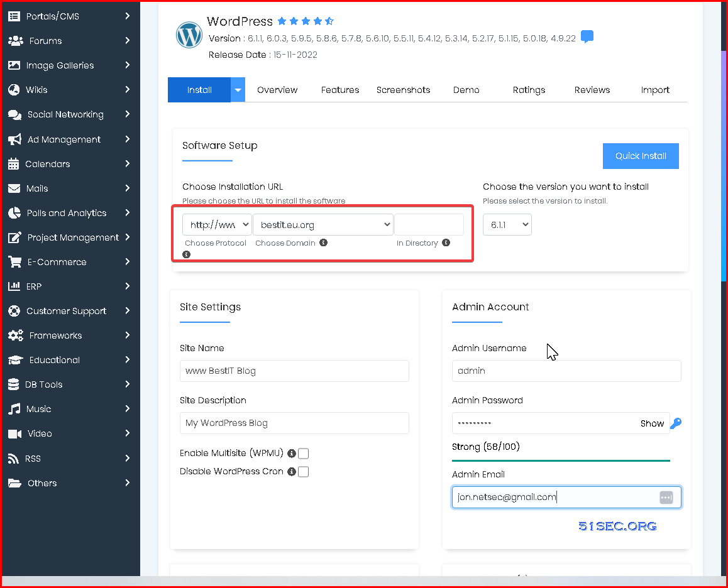Image resolution: width=728 pixels, height=588 pixels.
Task: Click the Music note icon
Action: 14,409
